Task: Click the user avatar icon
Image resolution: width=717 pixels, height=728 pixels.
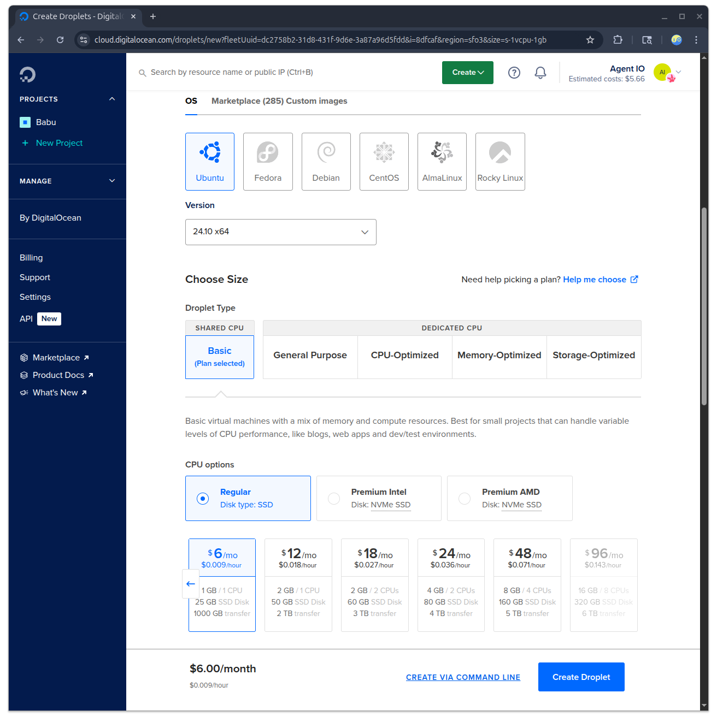Action: tap(663, 72)
